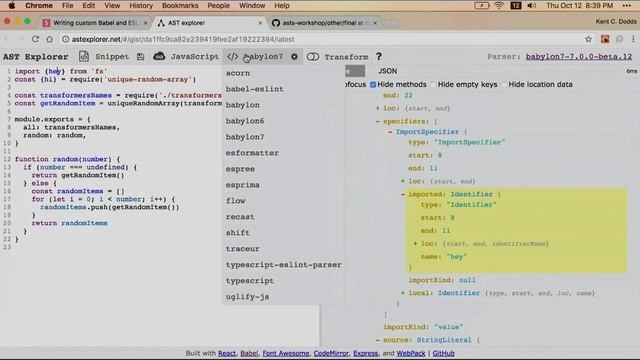Viewport: 640px width, 360px height.
Task: Choose typescript-eslint-parser option
Action: [283, 264]
